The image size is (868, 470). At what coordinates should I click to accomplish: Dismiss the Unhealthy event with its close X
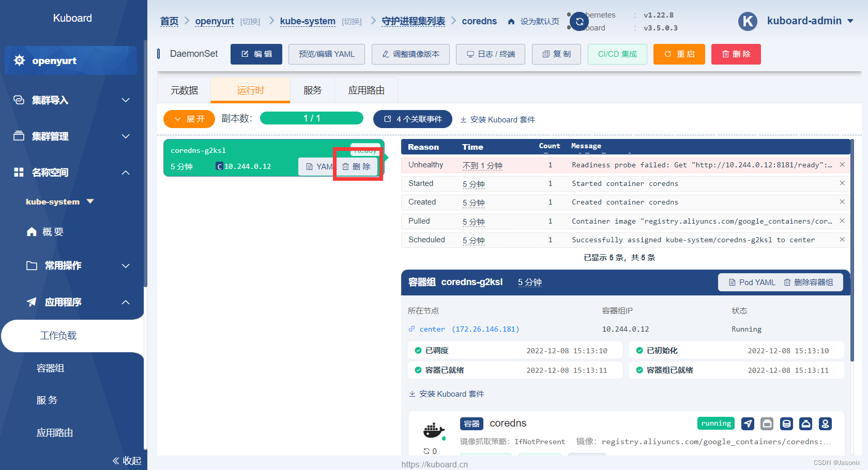[842, 165]
